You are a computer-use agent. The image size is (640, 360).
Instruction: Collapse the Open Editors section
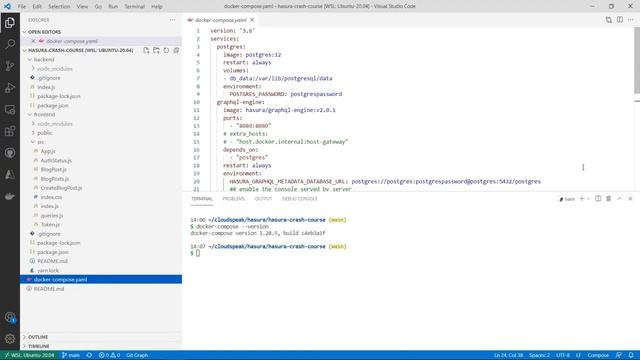[24, 32]
